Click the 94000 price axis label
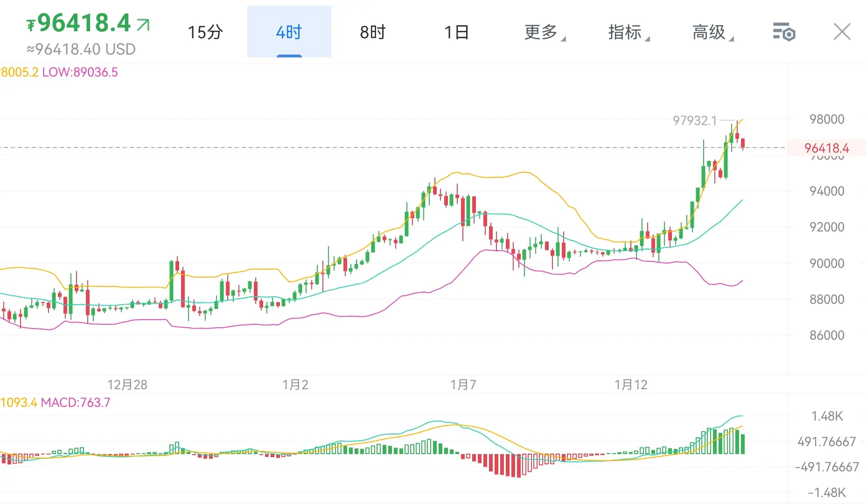Viewport: 866px width, 504px height. (827, 191)
